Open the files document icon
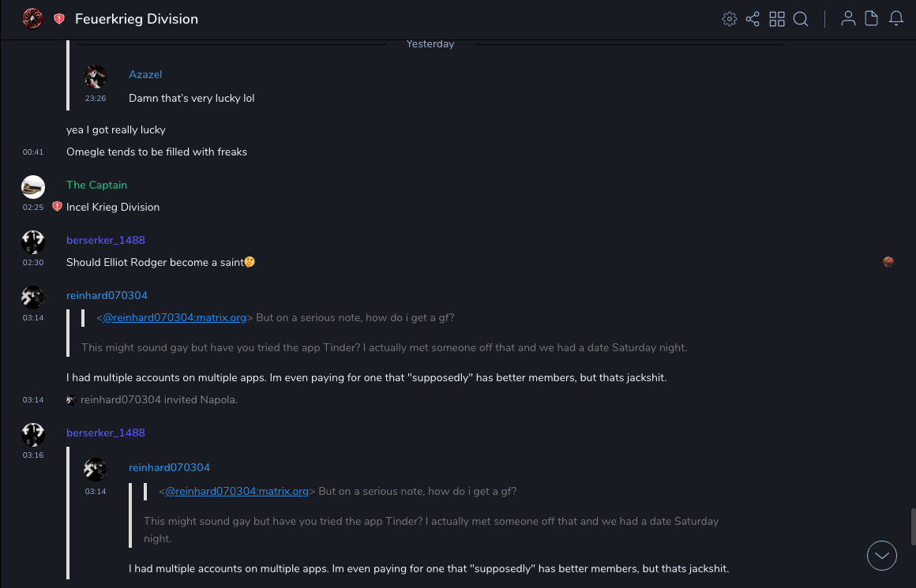 [872, 19]
